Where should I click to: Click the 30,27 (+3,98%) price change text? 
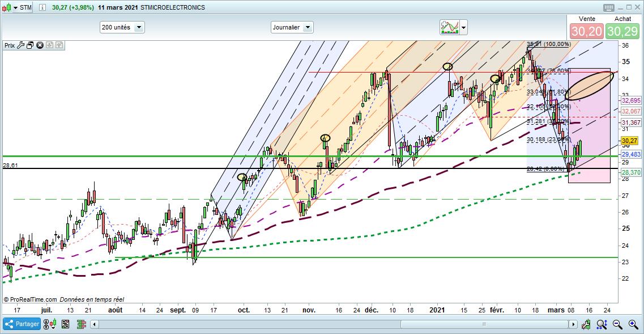pyautogui.click(x=72, y=7)
